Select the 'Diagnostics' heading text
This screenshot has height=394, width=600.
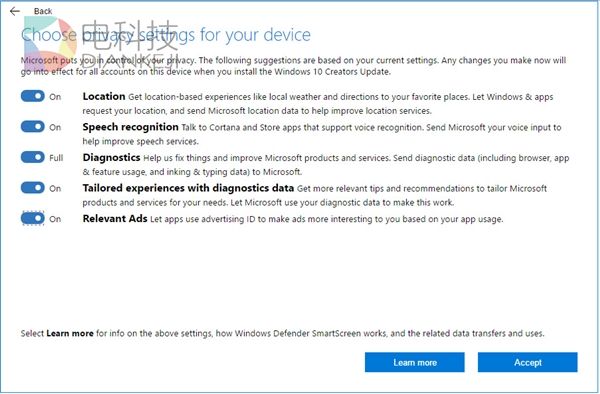pyautogui.click(x=111, y=158)
